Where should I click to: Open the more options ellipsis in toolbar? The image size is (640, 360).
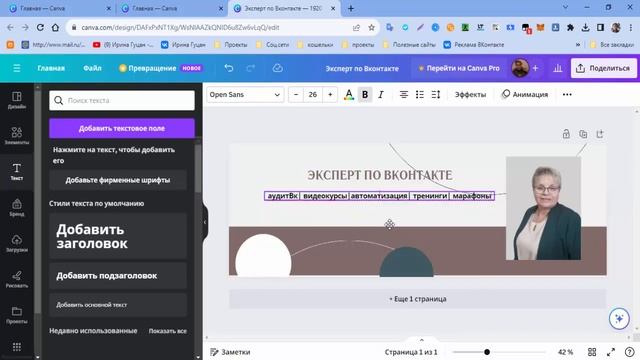click(x=567, y=95)
